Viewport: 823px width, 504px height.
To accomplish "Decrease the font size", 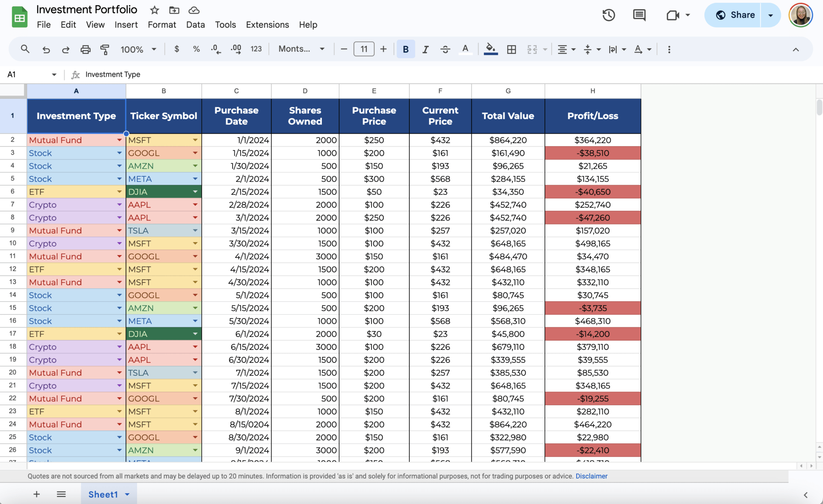I will pyautogui.click(x=344, y=49).
